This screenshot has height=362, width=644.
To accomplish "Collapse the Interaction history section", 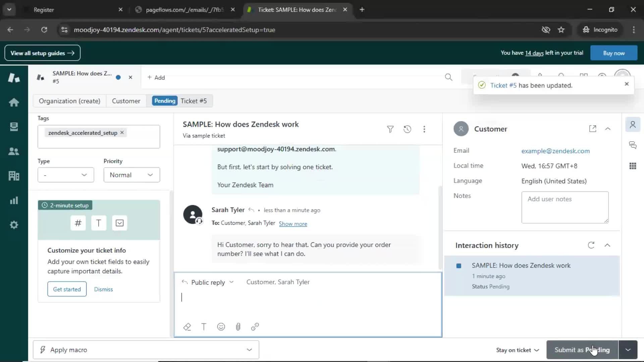I will click(607, 245).
